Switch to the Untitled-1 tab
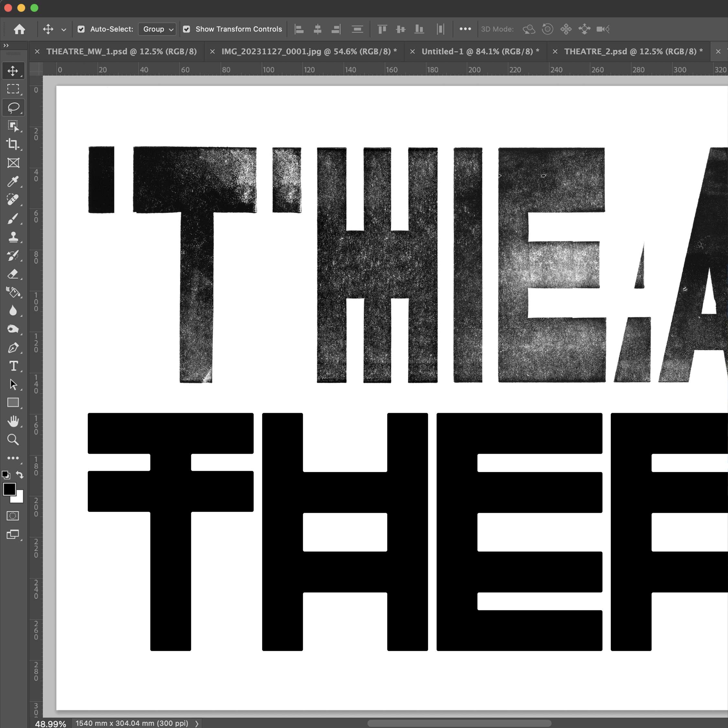Image resolution: width=728 pixels, height=728 pixels. [479, 52]
